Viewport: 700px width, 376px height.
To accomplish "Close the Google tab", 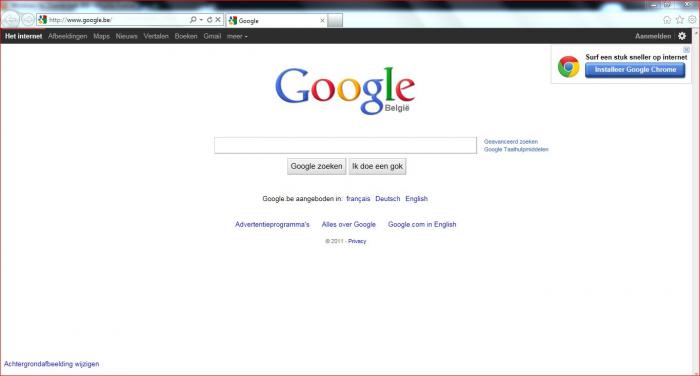I will tap(322, 21).
